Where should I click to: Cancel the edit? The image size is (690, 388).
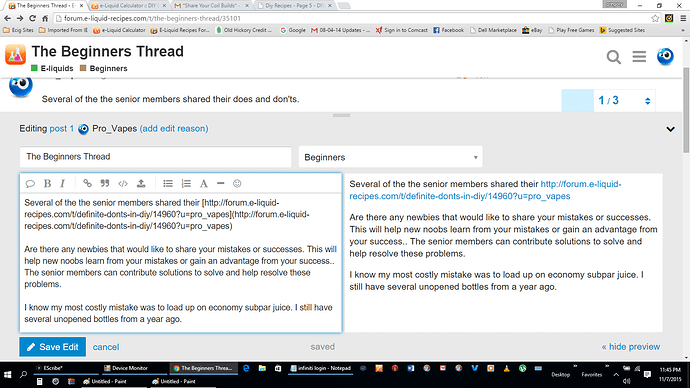[106, 347]
